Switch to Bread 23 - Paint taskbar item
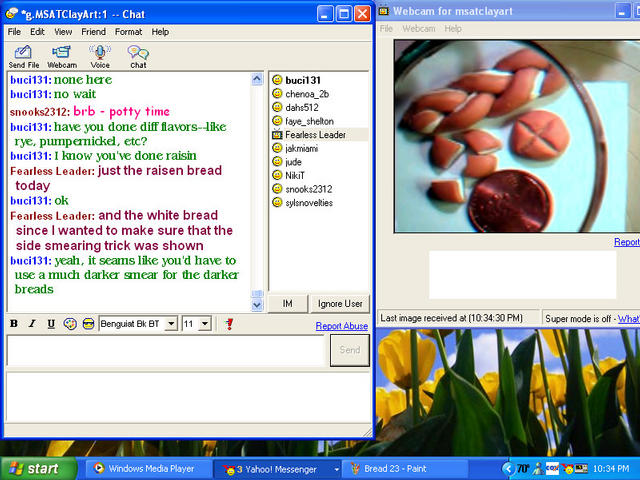 (404, 469)
